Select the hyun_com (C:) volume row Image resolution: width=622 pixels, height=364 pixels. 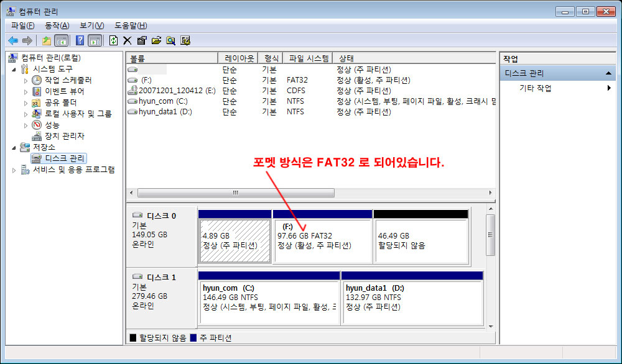point(312,101)
